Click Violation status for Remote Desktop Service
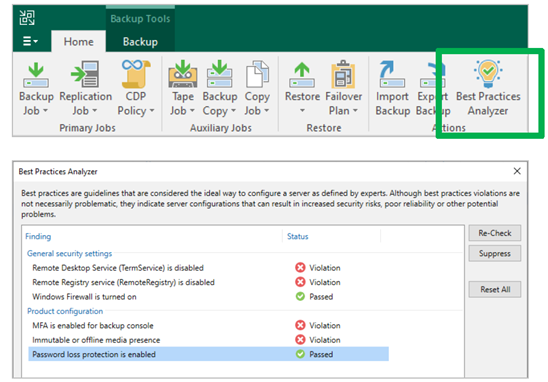Screen dimensions: 548x382 tap(325, 268)
